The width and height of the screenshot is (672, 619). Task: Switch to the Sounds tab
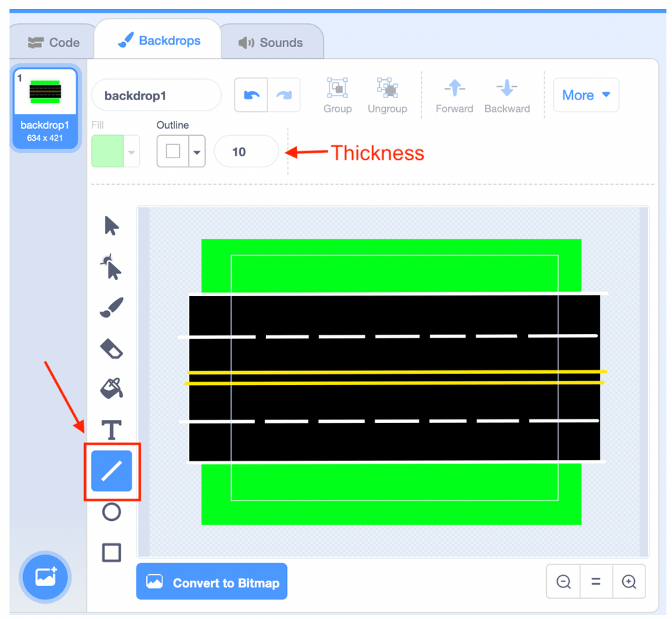click(x=271, y=43)
